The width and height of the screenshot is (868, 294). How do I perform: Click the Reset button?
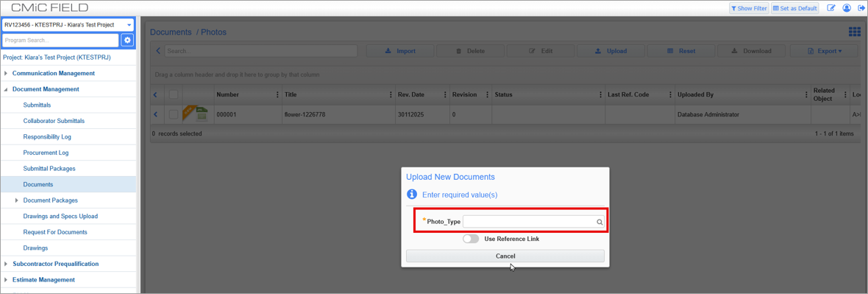[682, 51]
